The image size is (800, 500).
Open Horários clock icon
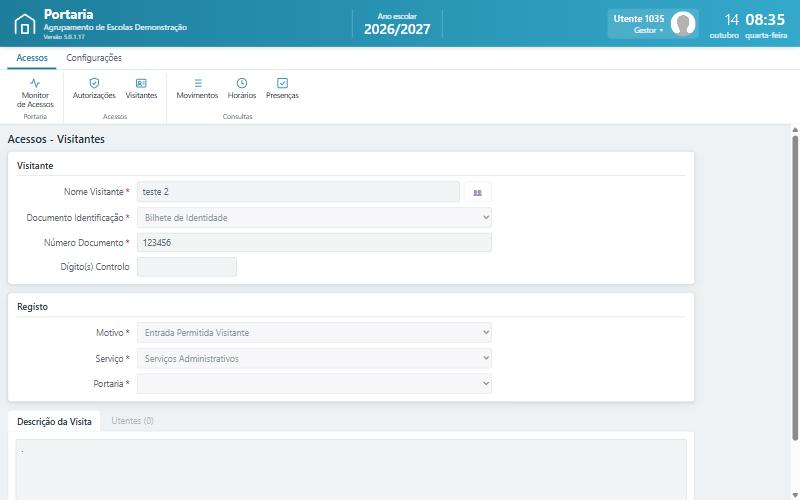(x=242, y=83)
